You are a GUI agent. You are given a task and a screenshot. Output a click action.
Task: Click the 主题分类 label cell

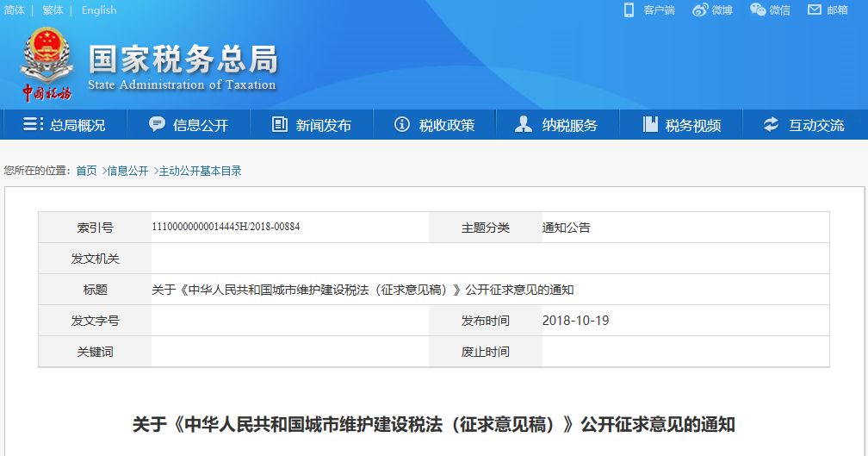(x=486, y=228)
